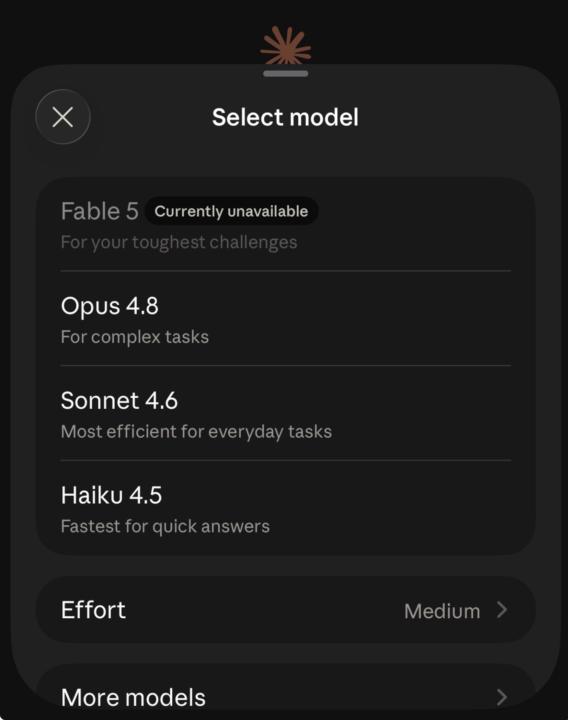Open the Effort setting row

(x=286, y=610)
